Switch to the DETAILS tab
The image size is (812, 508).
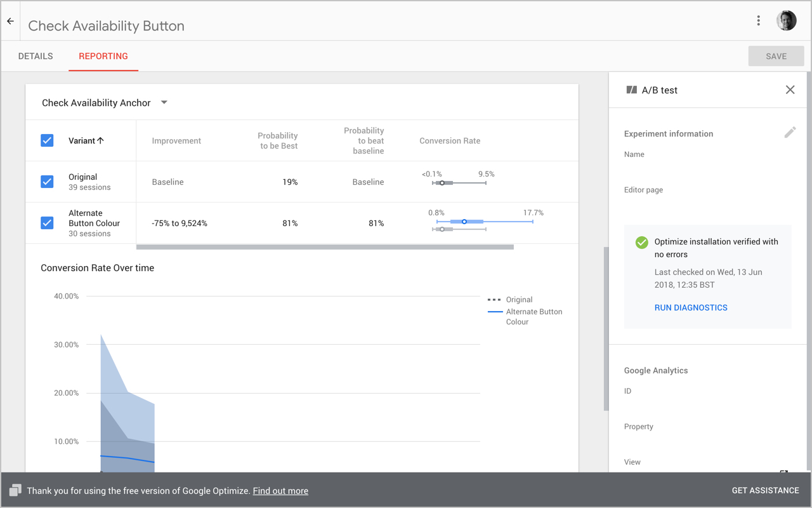pyautogui.click(x=36, y=56)
